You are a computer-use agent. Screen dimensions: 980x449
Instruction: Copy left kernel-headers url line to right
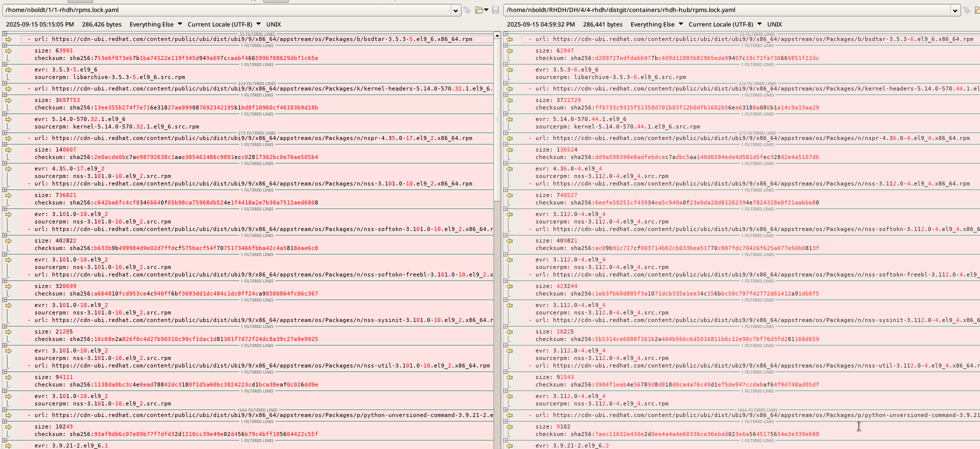pyautogui.click(x=9, y=88)
